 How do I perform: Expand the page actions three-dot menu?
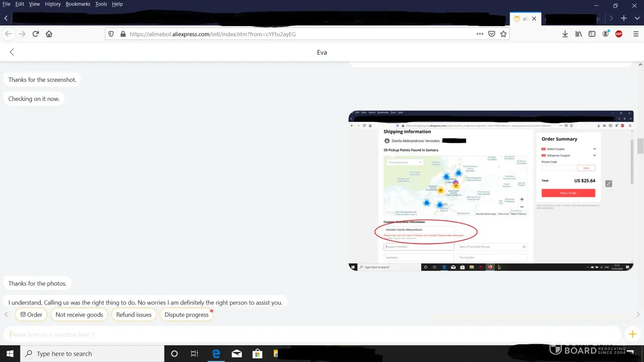480,34
